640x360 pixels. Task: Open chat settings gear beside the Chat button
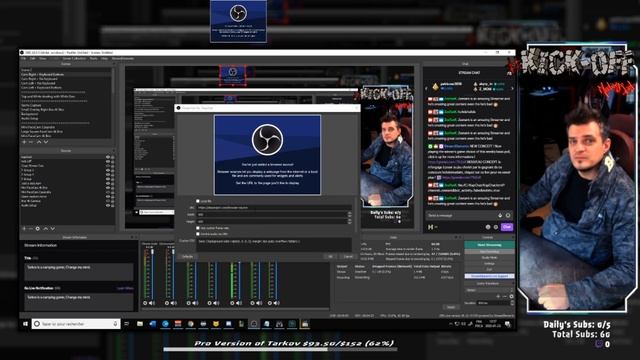tap(496, 227)
